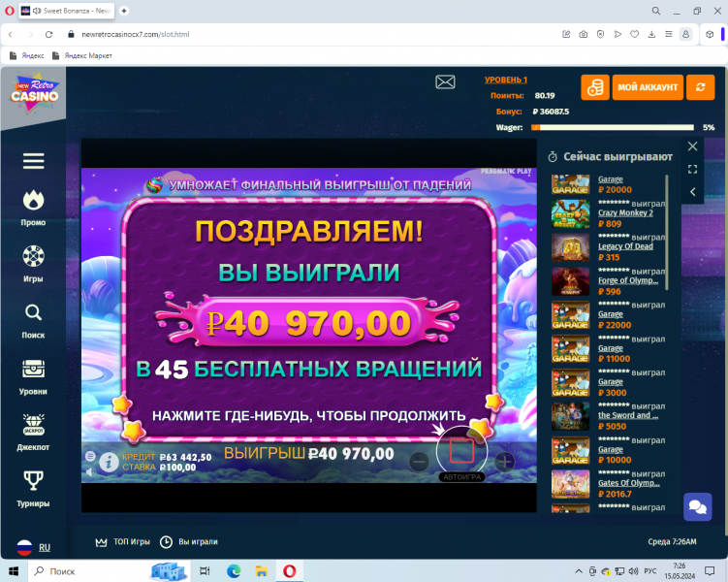Click the Legacy Of Dead thumbnail
The width and height of the screenshot is (728, 582).
pos(571,247)
